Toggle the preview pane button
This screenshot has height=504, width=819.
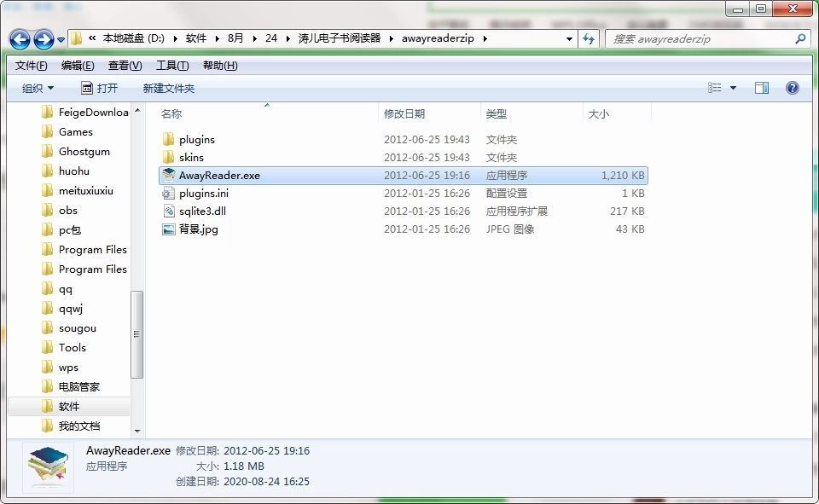pyautogui.click(x=761, y=87)
